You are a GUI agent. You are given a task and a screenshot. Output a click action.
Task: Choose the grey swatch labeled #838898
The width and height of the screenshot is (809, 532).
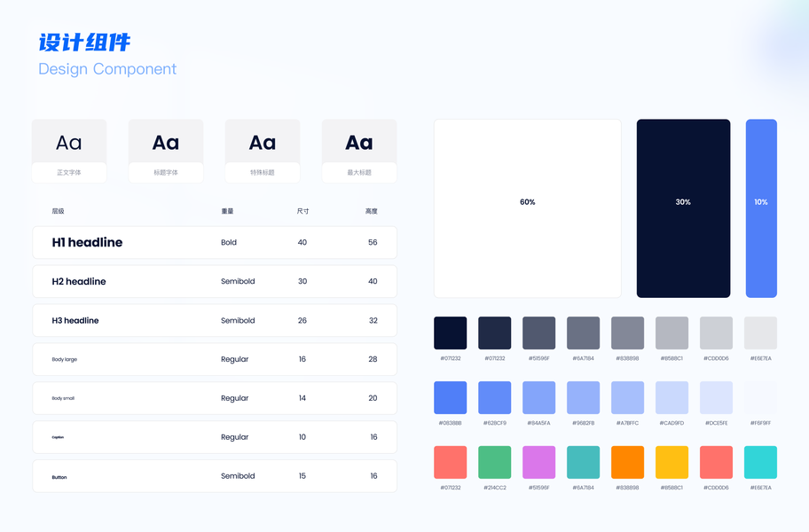627,333
